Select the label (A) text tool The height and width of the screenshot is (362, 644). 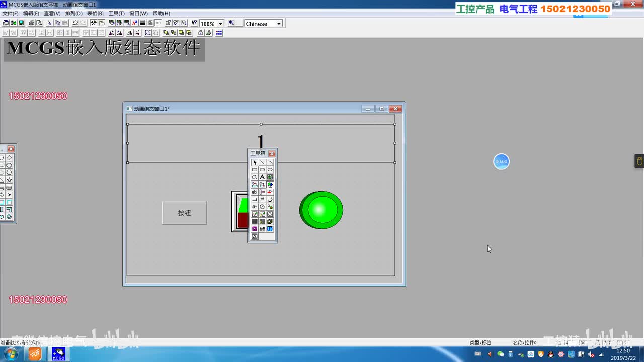262,177
